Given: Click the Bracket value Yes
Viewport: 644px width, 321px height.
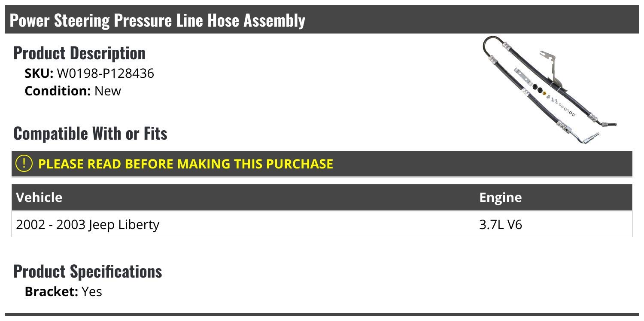Looking at the screenshot, I should pyautogui.click(x=92, y=292).
